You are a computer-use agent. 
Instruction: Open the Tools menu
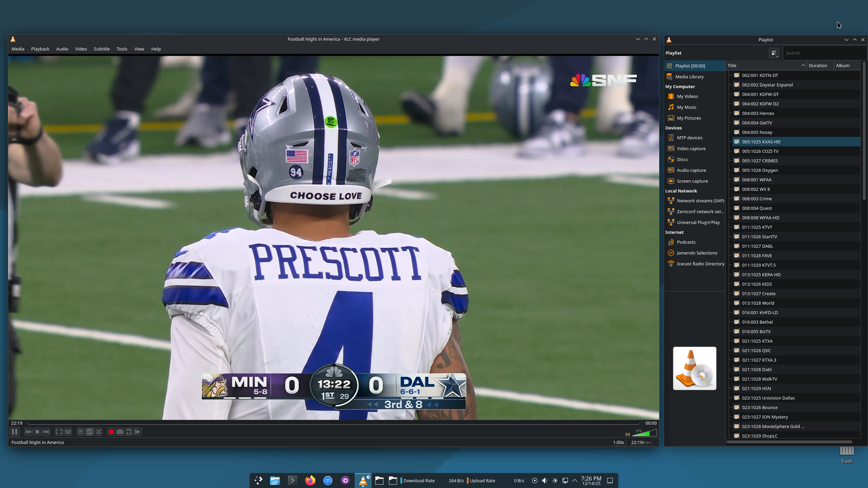click(122, 49)
